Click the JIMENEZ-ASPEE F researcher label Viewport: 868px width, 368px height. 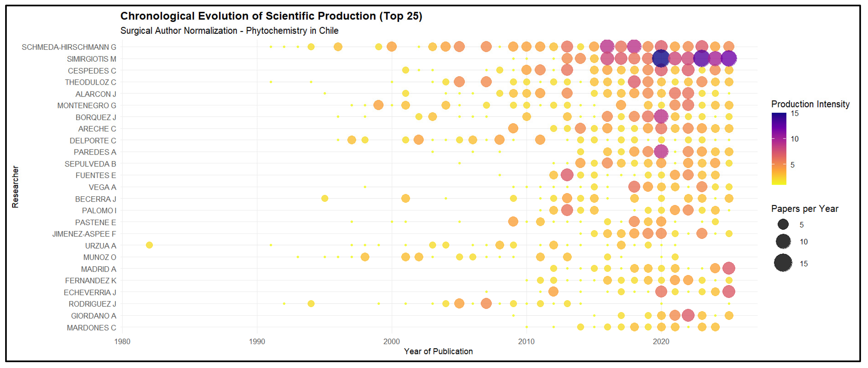click(x=84, y=234)
